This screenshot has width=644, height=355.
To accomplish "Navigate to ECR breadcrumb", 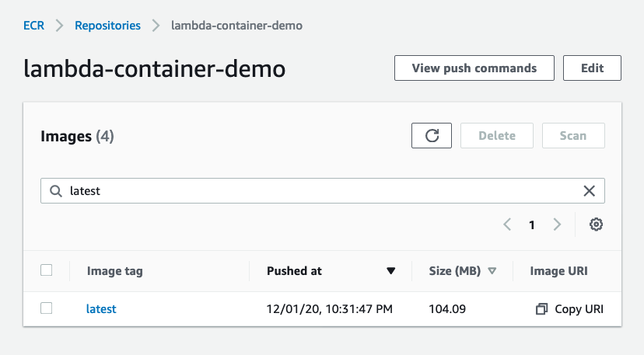I will (x=33, y=26).
